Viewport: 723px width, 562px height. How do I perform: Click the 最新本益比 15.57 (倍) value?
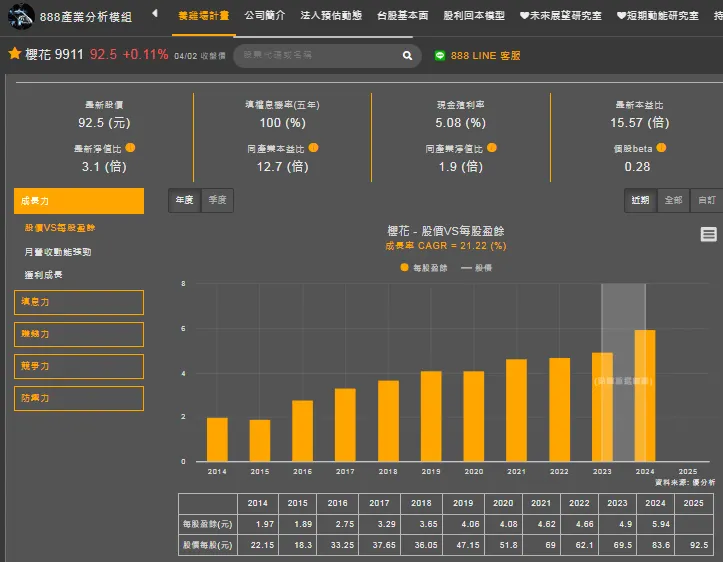[x=640, y=123]
